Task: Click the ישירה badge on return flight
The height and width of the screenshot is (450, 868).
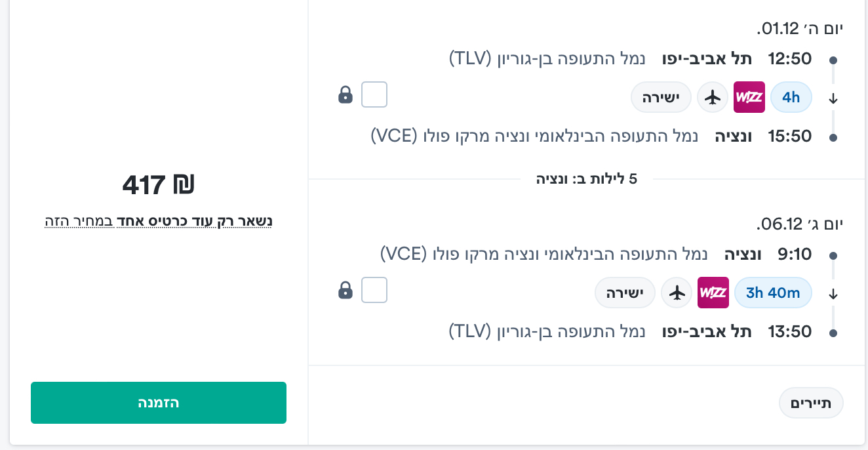Action: tap(625, 293)
